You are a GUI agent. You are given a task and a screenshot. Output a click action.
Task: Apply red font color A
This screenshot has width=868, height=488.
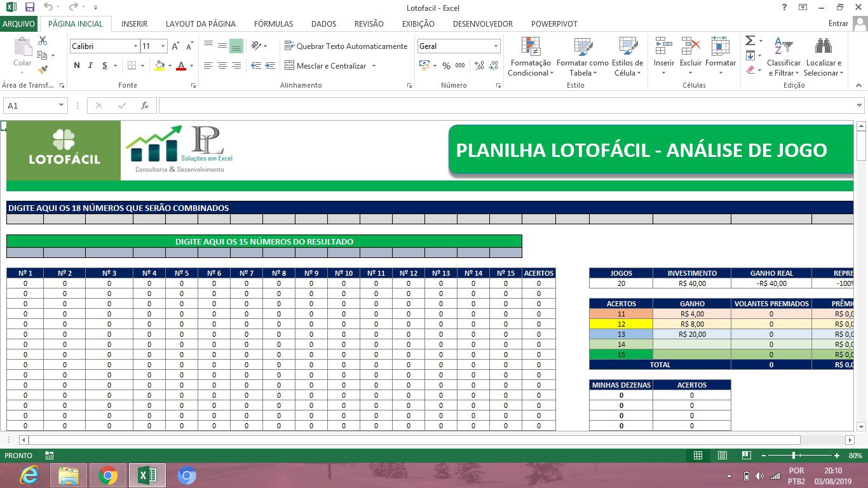coord(181,65)
